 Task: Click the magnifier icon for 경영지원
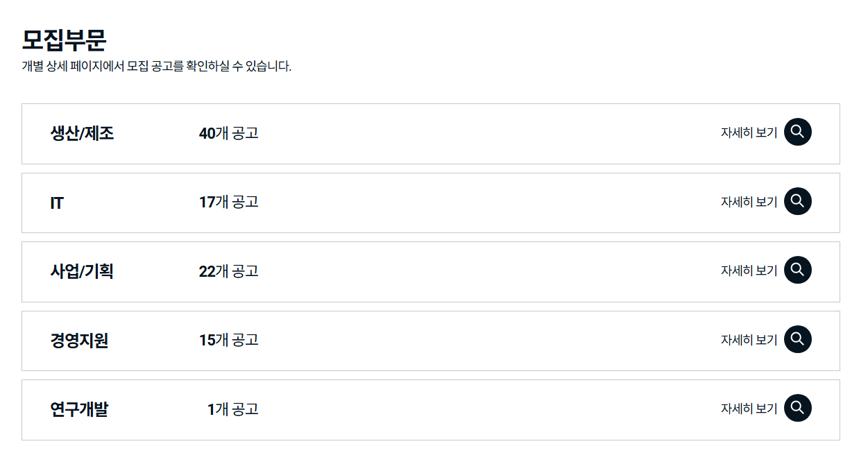797,339
